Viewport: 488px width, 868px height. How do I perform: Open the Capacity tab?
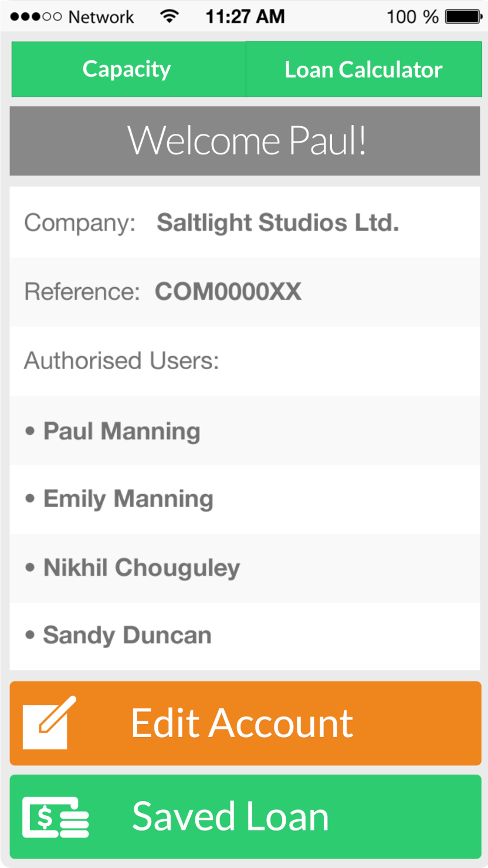coord(128,69)
